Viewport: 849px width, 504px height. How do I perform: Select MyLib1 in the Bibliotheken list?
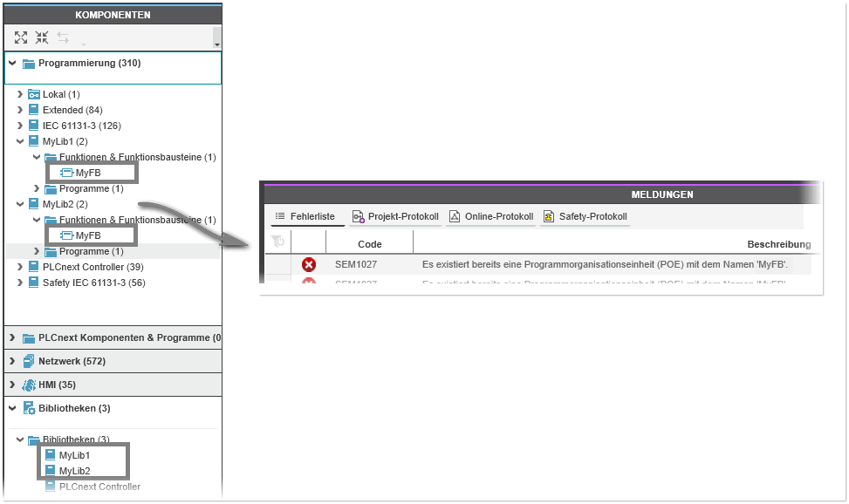click(x=74, y=455)
